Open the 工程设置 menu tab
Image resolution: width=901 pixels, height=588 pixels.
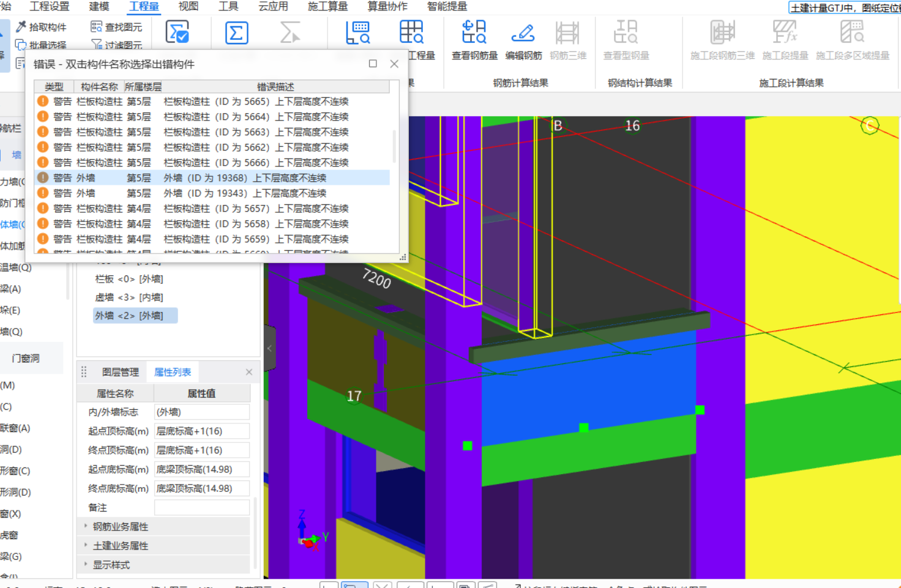click(x=50, y=6)
